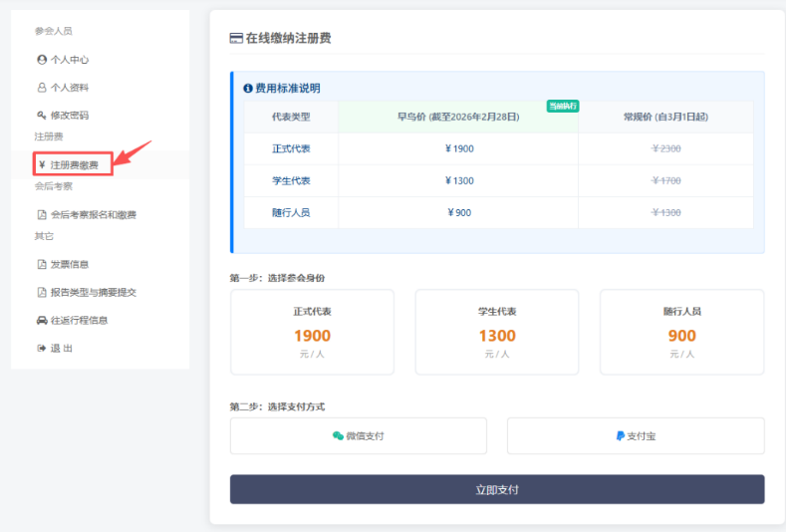Click the 修改密码 key icon
This screenshot has width=786, height=532.
coord(42,116)
